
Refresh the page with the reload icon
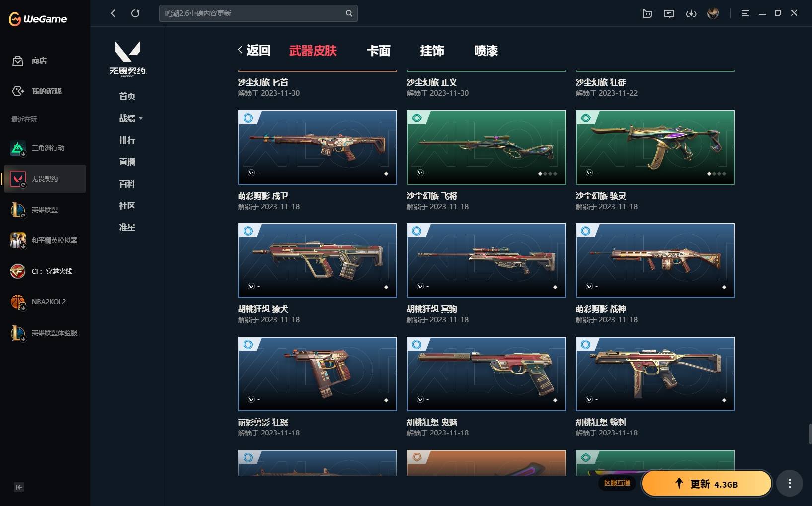[x=135, y=13]
